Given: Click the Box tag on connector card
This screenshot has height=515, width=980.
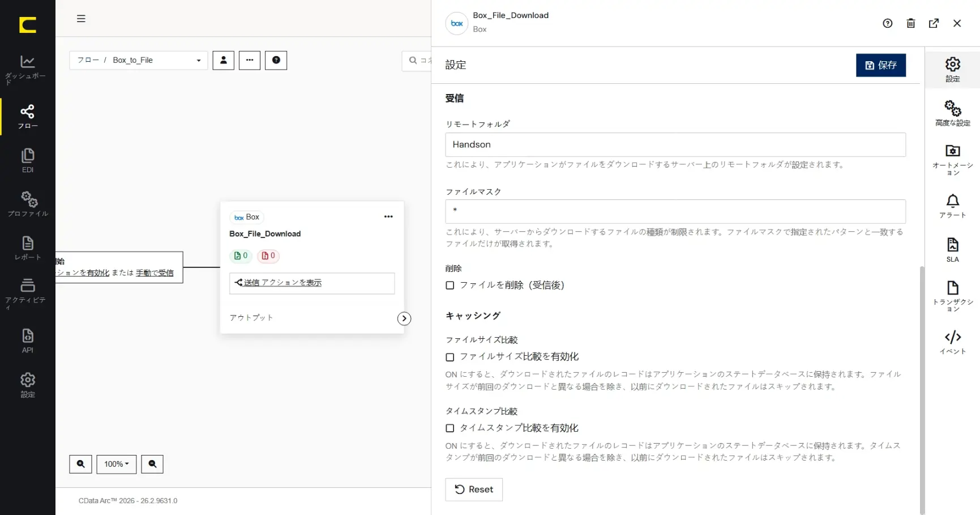Looking at the screenshot, I should click(x=247, y=217).
